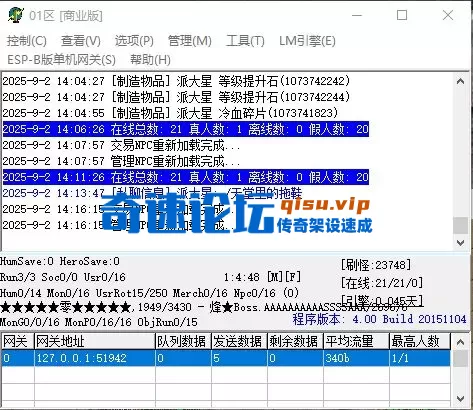Select log line 冷血碎片(1073741823)
Screen dimensions: 473x410
[170, 113]
